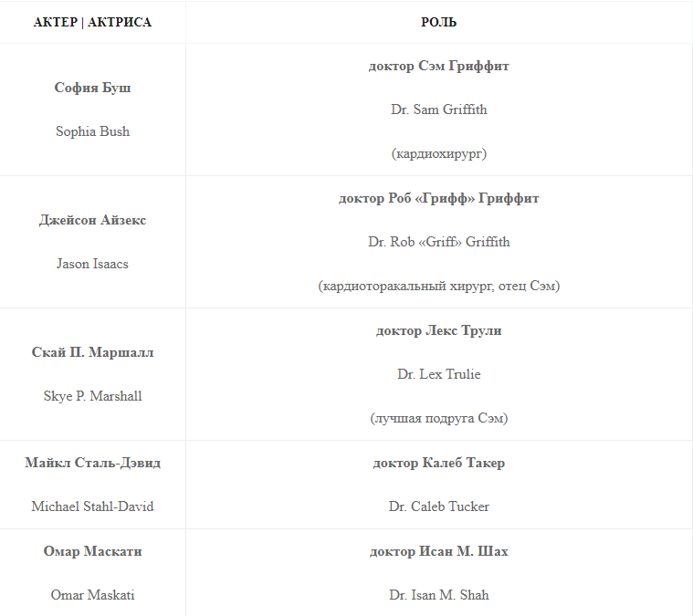The height and width of the screenshot is (616, 693).
Task: Select actor name "Джейсон Айзекс"
Action: tap(92, 220)
